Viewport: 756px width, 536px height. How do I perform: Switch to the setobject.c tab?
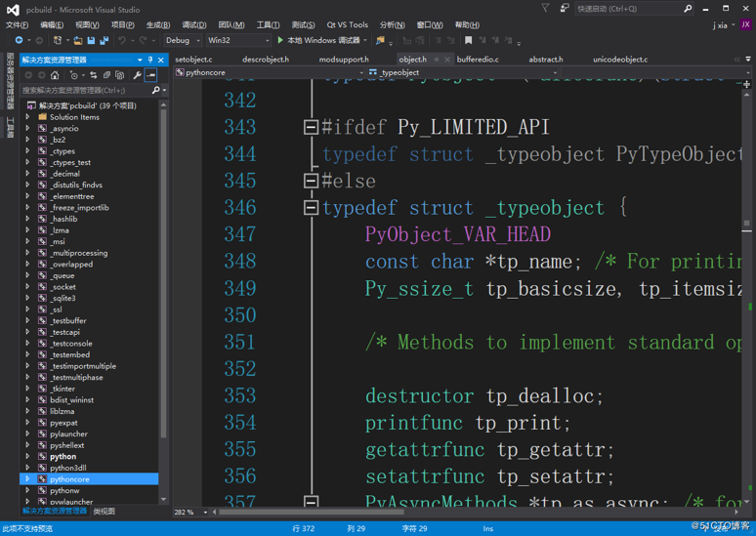point(193,60)
